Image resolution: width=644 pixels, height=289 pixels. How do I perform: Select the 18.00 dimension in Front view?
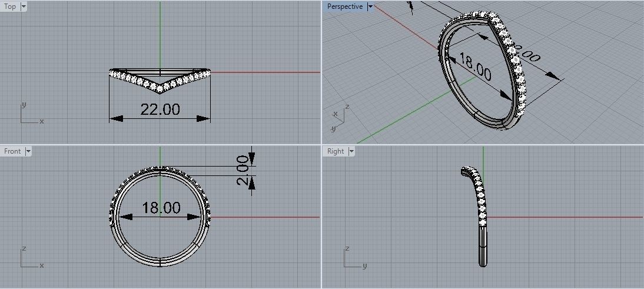[161, 208]
